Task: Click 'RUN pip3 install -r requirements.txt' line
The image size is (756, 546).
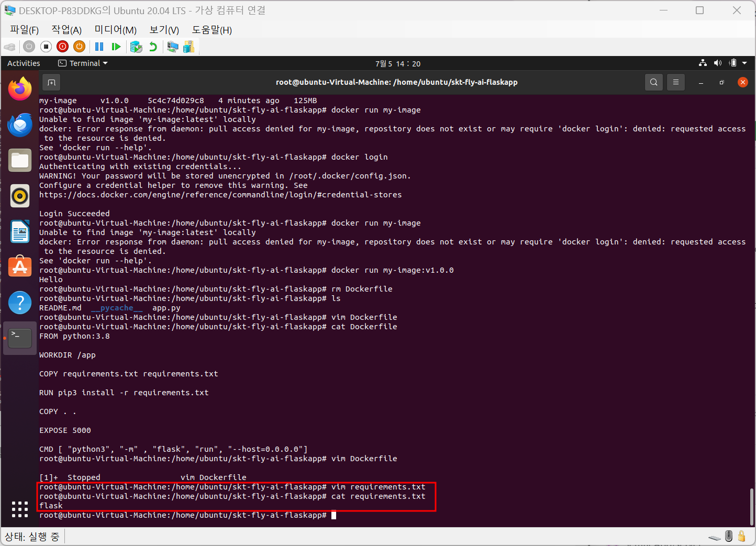Action: 124,393
